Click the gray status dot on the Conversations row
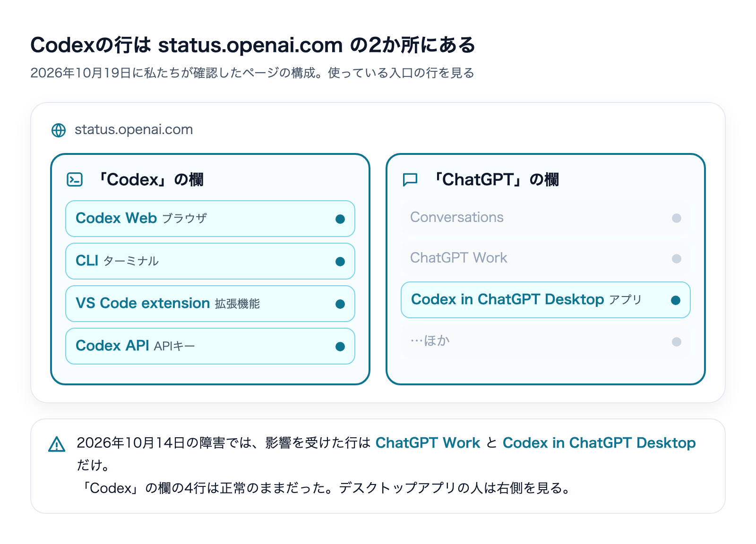Screen dimensions: 756x544 point(677,218)
